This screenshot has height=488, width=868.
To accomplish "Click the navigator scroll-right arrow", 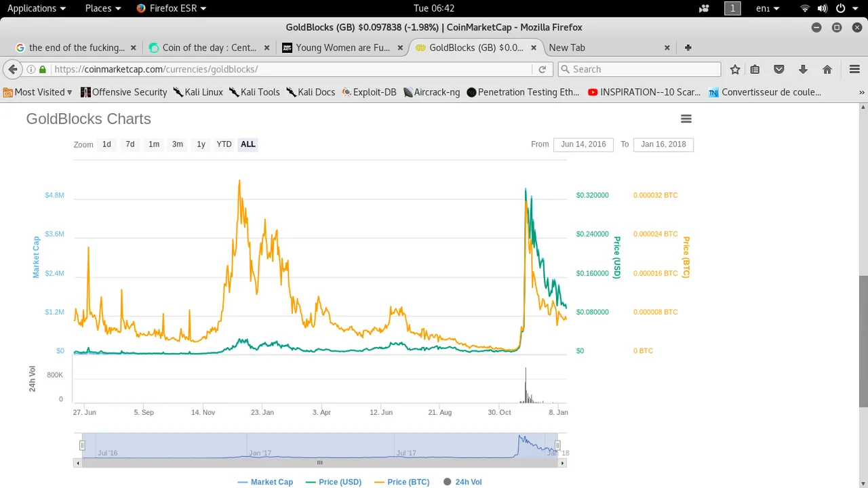I will pos(562,463).
